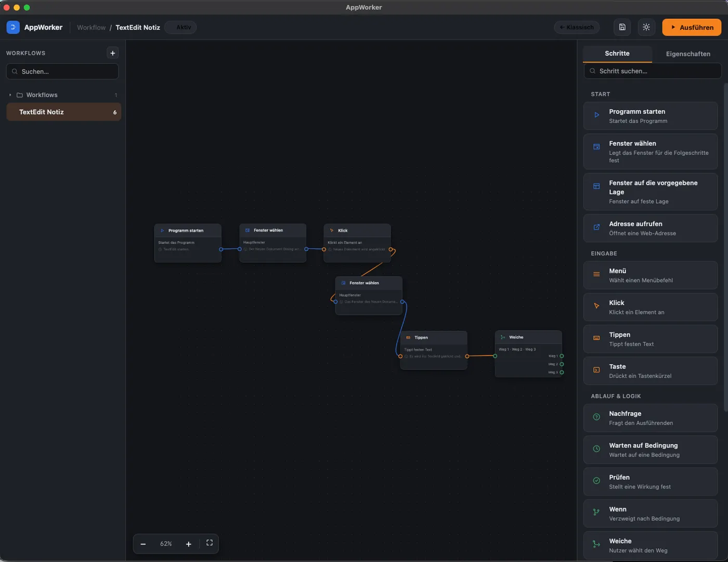Click Programm starten play icon in step list
Screen dimensions: 728x562
click(x=596, y=115)
